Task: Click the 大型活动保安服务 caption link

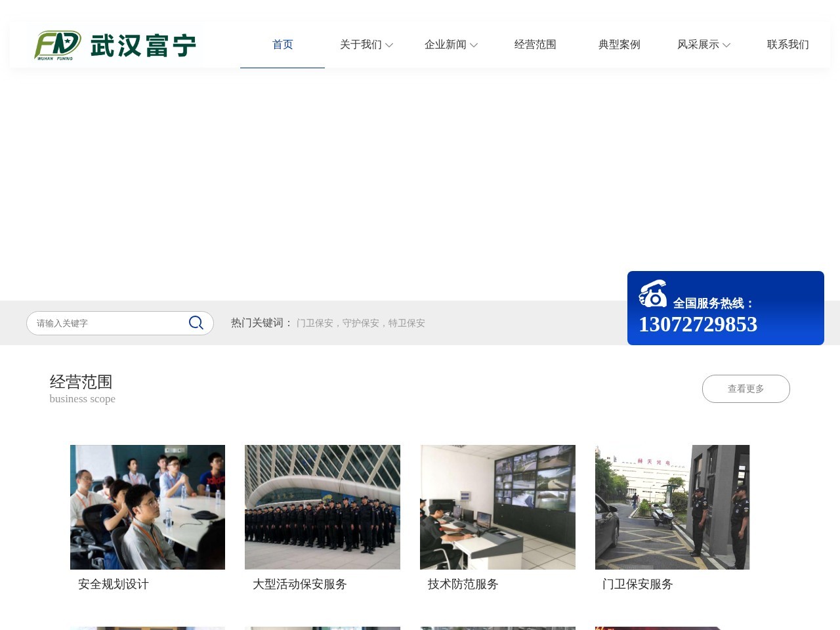Action: tap(300, 584)
